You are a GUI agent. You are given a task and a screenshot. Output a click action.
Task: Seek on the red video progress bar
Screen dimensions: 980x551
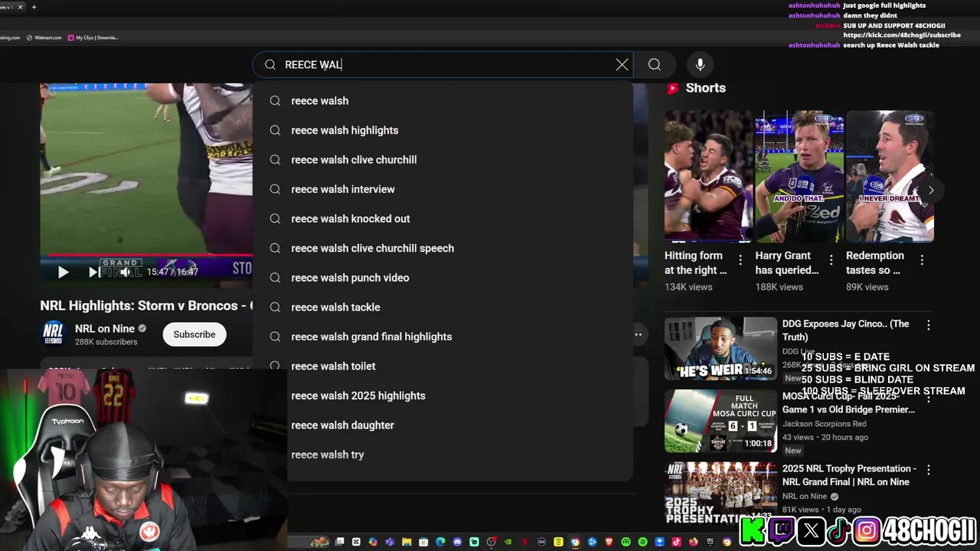click(150, 255)
